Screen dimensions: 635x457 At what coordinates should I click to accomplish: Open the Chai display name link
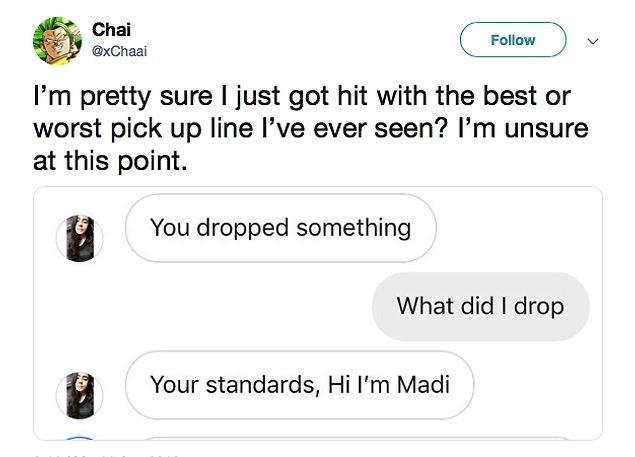click(x=111, y=29)
